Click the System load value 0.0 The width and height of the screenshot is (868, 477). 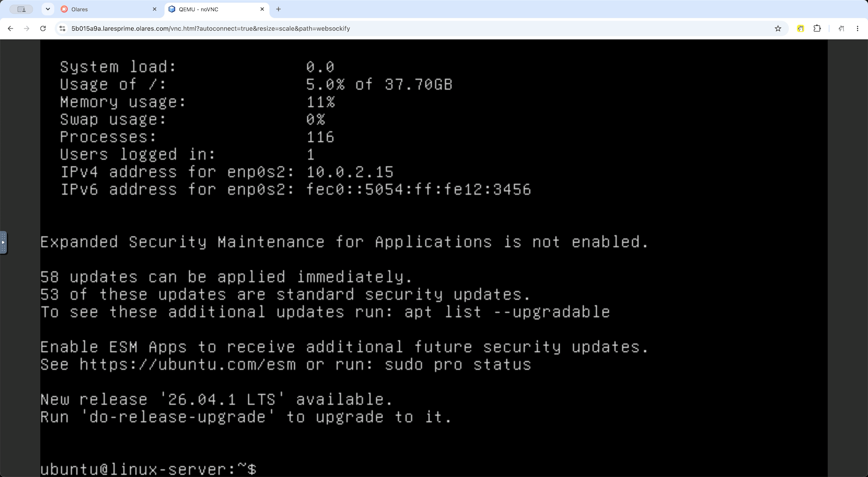pyautogui.click(x=320, y=67)
